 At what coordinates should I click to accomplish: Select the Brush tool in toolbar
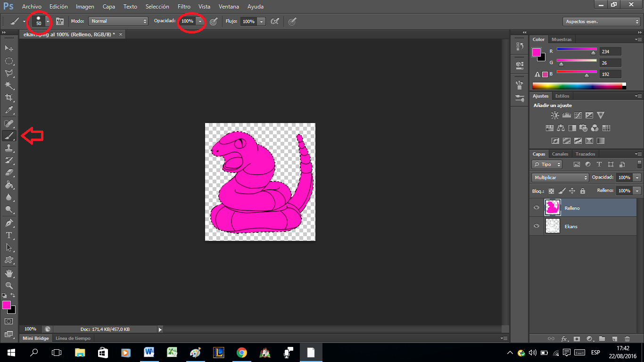pos(9,136)
